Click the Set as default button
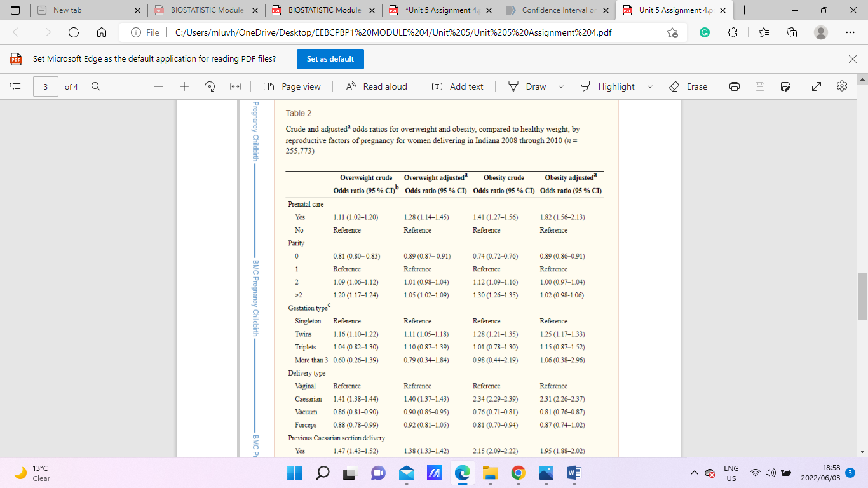This screenshot has height=488, width=868. click(330, 59)
